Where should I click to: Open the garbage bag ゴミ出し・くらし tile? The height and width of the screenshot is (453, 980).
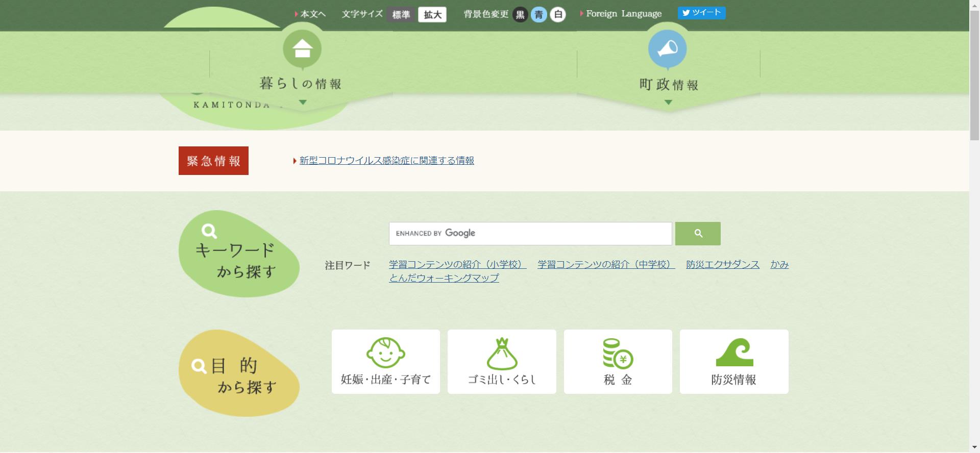[502, 362]
